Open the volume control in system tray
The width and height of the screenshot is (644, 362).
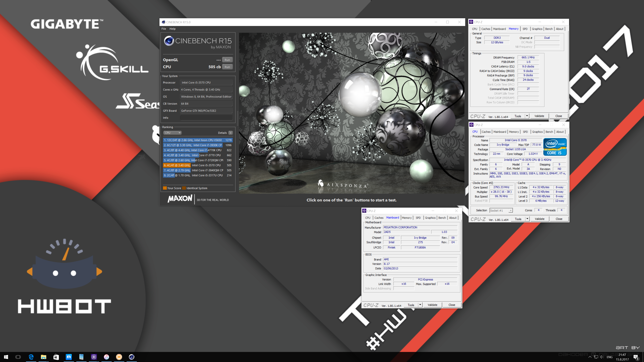602,357
